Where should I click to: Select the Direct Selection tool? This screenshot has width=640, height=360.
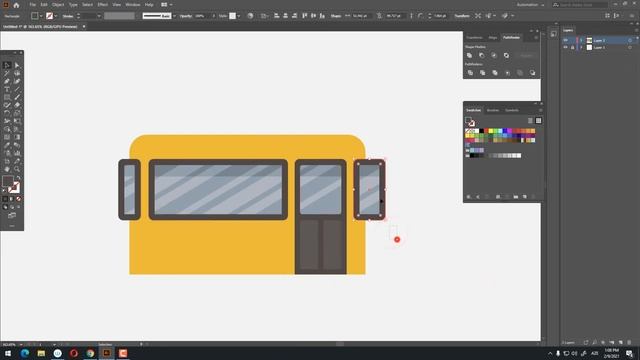tap(17, 65)
